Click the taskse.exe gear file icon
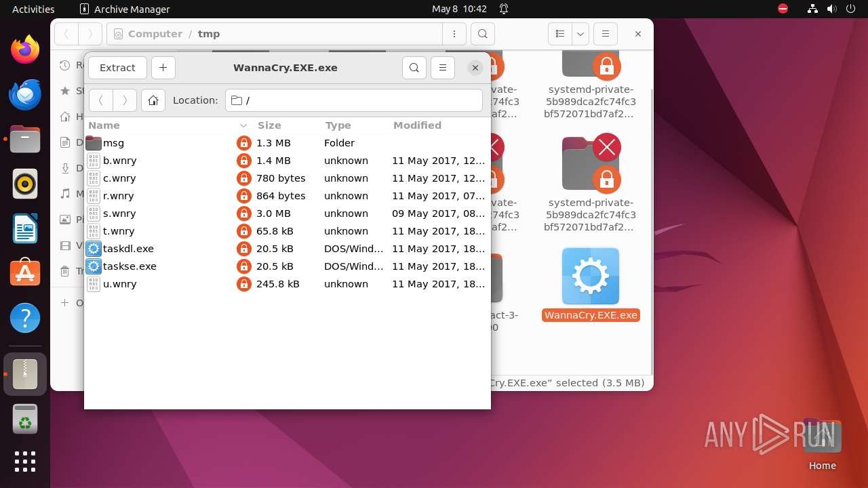The width and height of the screenshot is (868, 488). tap(94, 266)
